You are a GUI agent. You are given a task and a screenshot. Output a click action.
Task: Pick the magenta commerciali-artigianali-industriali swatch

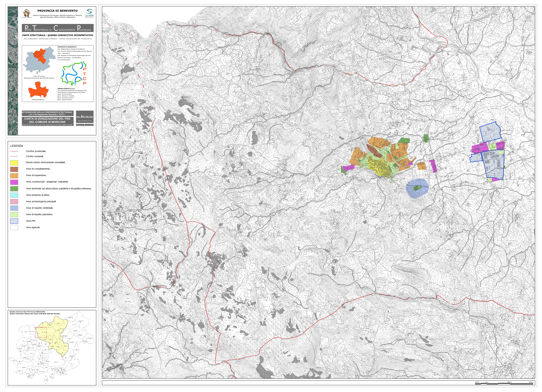coord(14,182)
